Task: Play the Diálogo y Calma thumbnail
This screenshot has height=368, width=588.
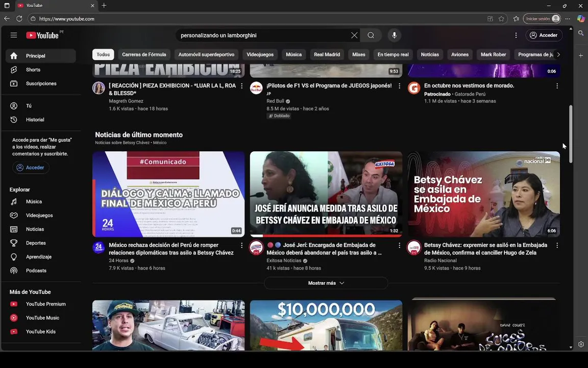Action: point(168,194)
